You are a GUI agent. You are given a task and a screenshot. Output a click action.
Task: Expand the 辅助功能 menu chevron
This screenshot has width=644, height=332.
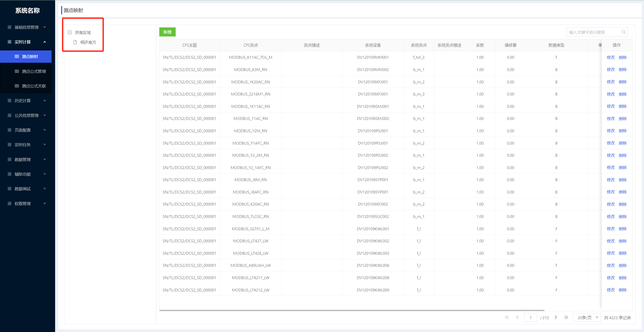pyautogui.click(x=45, y=174)
